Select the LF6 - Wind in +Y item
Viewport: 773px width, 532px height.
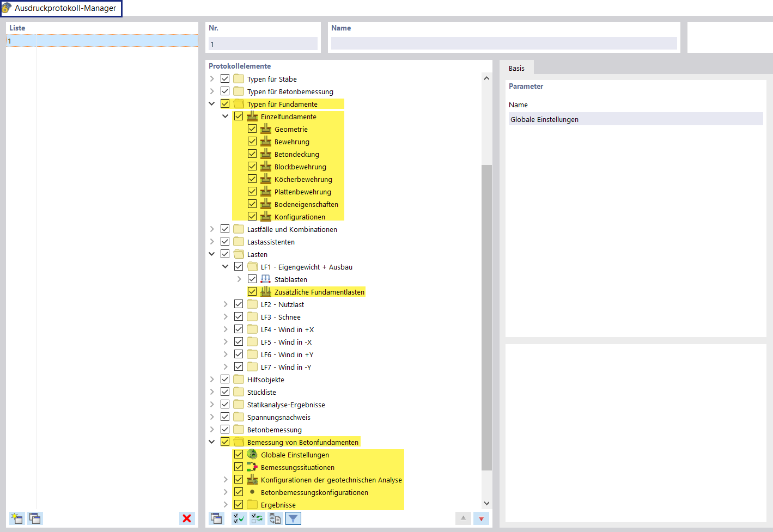pos(287,354)
